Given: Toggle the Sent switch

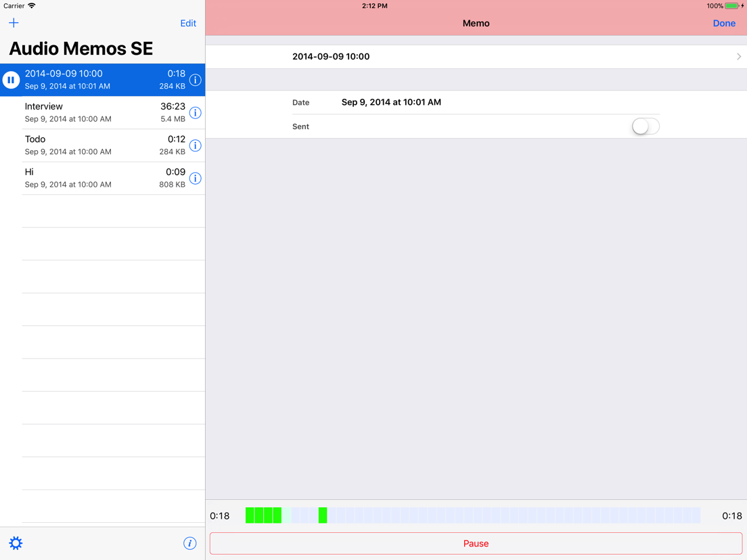Looking at the screenshot, I should pyautogui.click(x=646, y=126).
